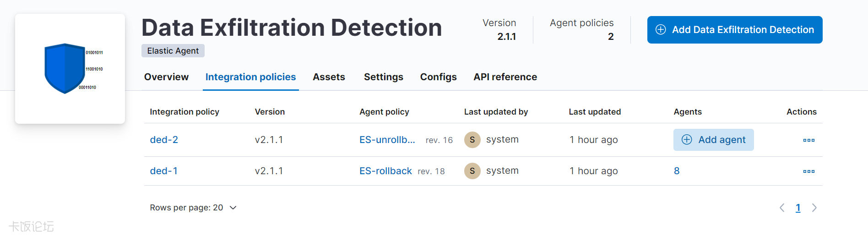
Task: Click Add agent button for ded-2
Action: (x=713, y=140)
